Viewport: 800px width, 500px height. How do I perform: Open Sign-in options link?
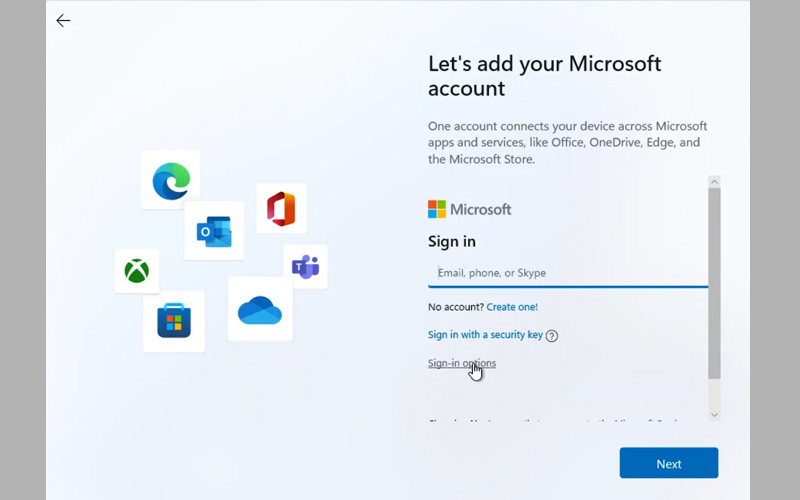pyautogui.click(x=462, y=363)
